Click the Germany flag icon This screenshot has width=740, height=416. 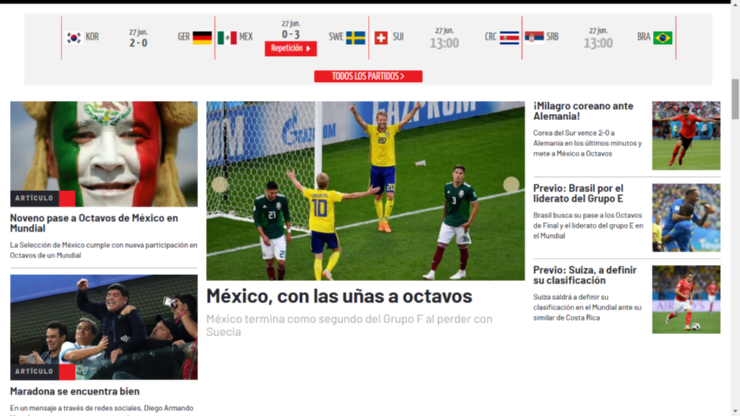[x=202, y=38]
